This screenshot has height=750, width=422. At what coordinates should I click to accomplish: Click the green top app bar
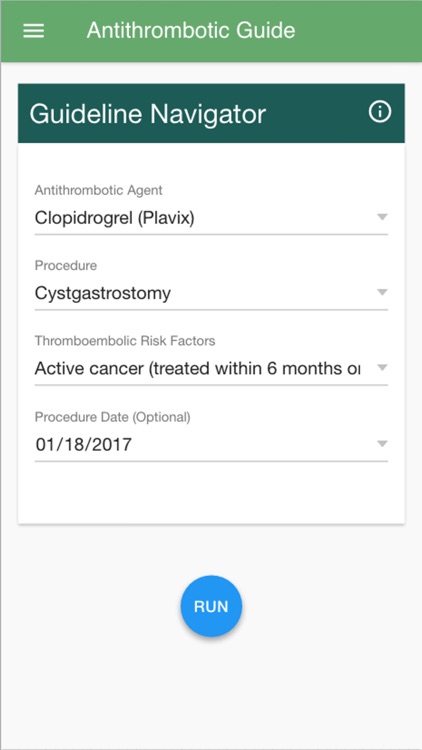[x=211, y=31]
